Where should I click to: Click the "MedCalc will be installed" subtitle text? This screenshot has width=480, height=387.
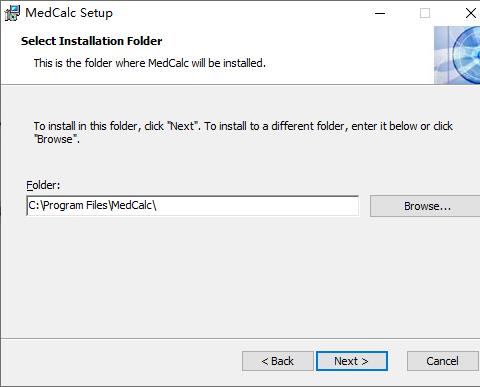click(207, 63)
